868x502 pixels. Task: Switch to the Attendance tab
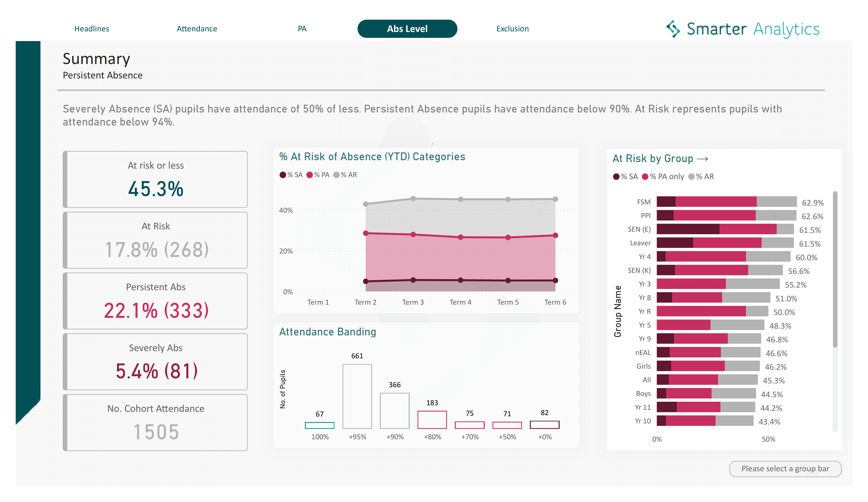pos(197,29)
